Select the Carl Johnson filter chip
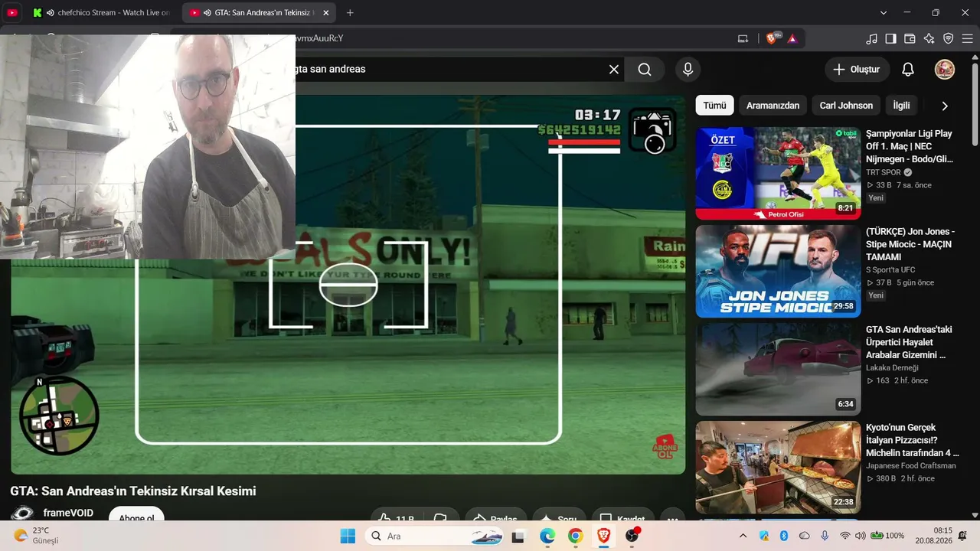The image size is (980, 551). pyautogui.click(x=846, y=106)
